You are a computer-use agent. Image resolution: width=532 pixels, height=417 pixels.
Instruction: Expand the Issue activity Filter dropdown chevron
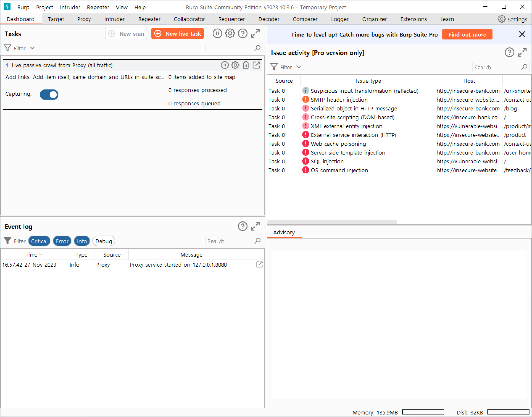299,67
